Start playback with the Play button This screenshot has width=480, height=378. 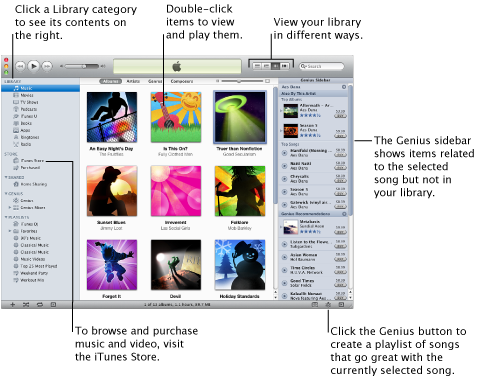coord(34,66)
